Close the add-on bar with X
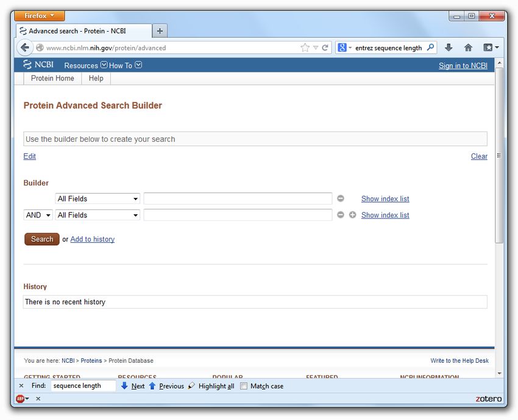Screen dimensions: 518x420 coord(38,399)
